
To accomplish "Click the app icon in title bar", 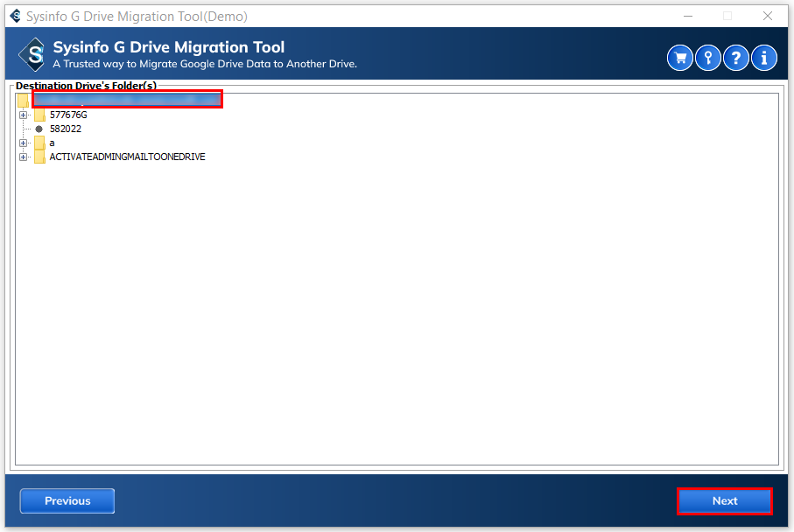I will click(x=15, y=17).
